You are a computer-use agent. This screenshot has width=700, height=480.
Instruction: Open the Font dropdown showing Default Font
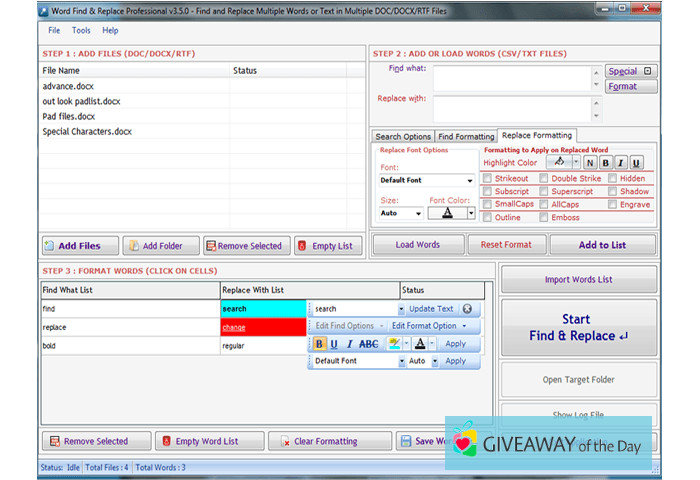[426, 181]
